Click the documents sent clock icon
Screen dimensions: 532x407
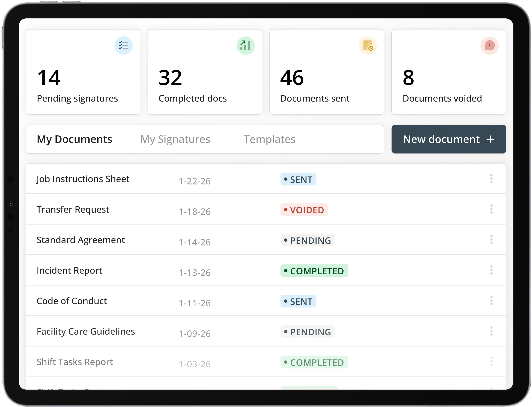coord(368,46)
